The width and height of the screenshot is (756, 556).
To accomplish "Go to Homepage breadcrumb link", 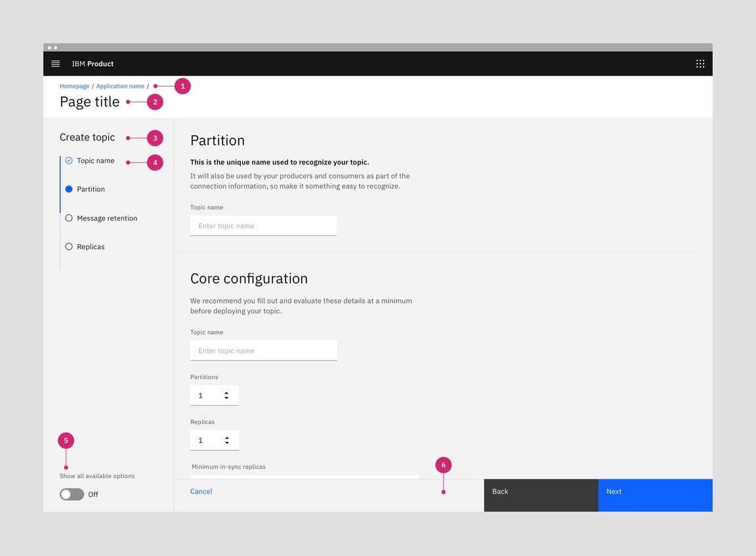I will point(74,86).
